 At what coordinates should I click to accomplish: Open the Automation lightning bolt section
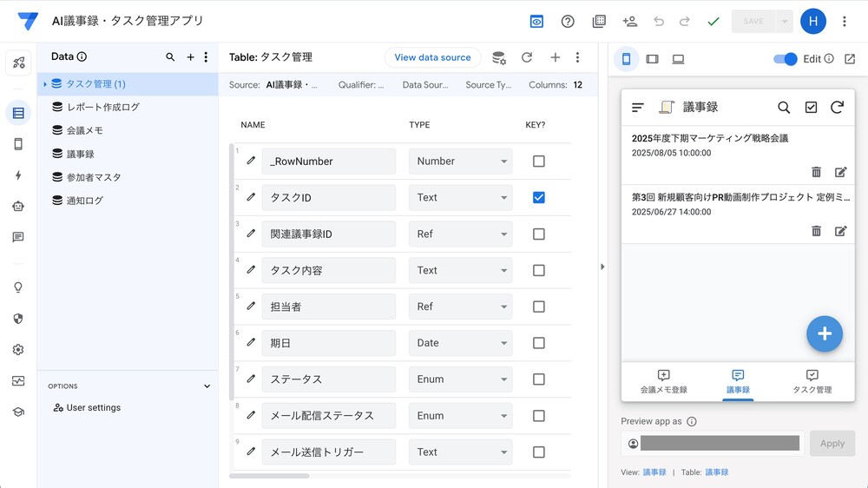point(18,175)
